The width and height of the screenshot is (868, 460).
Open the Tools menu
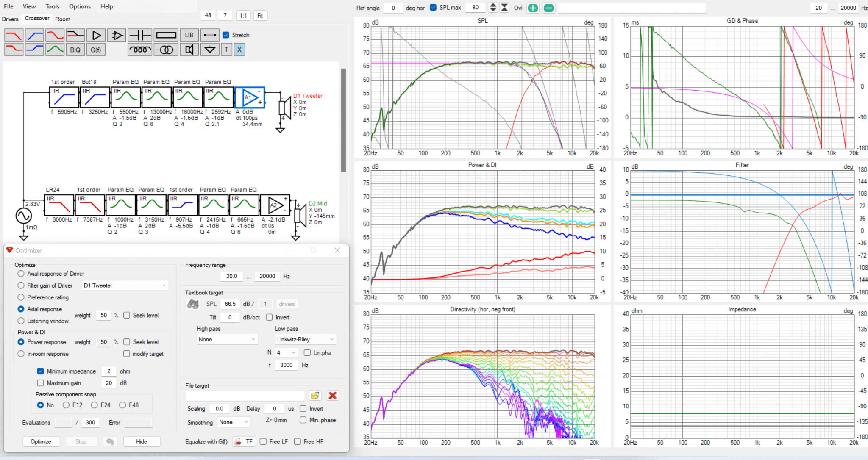tap(53, 6)
